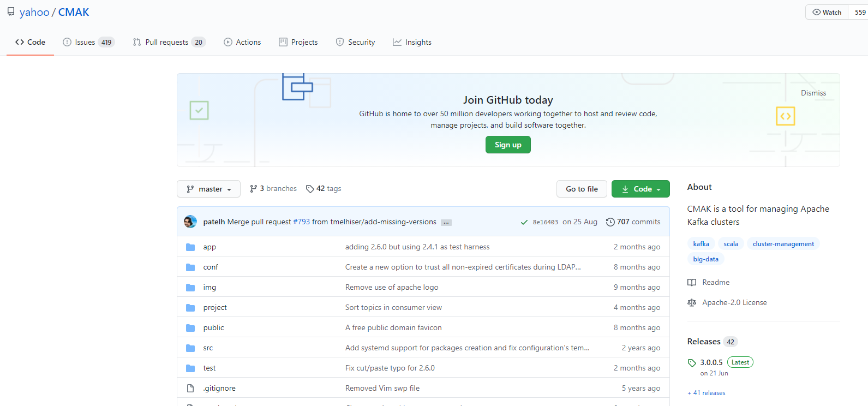Click the green commit status checkmark
Image resolution: width=868 pixels, height=406 pixels.
coord(524,222)
